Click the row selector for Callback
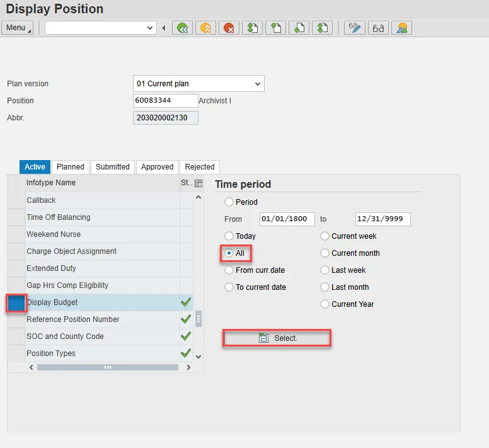The image size is (489, 448). click(16, 200)
